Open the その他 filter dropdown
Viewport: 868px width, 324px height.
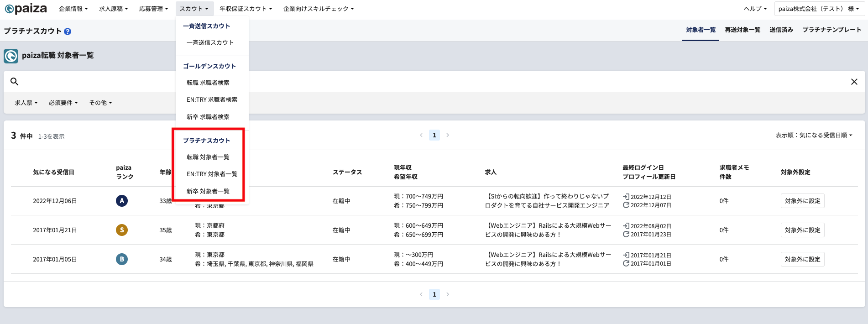pyautogui.click(x=100, y=103)
